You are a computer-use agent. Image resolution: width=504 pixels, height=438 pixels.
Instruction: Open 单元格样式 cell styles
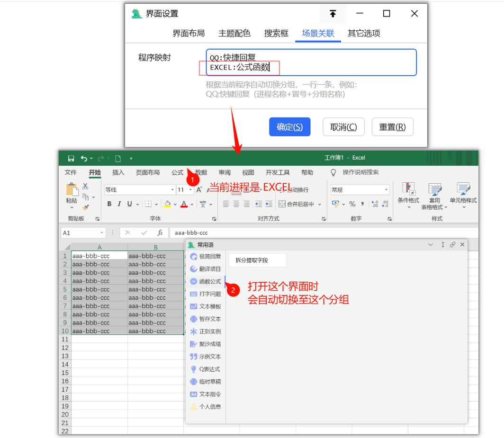coord(463,196)
